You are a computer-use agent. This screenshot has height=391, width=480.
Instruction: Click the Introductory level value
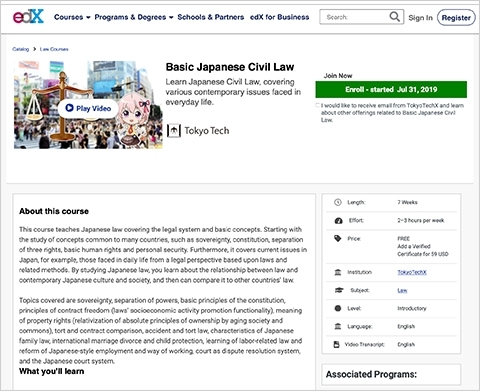(x=412, y=308)
